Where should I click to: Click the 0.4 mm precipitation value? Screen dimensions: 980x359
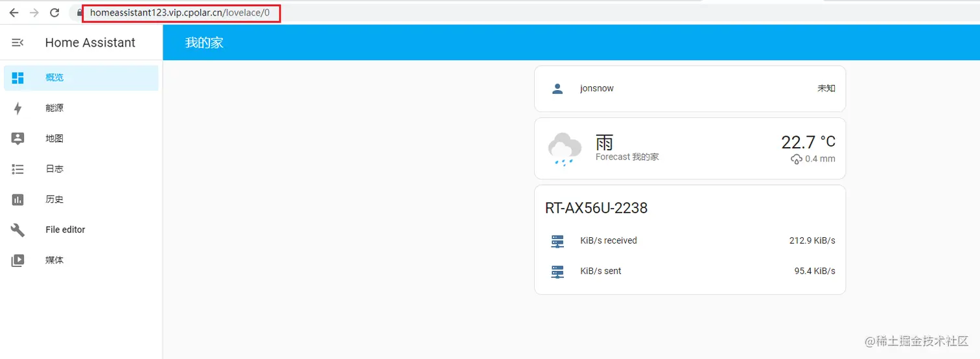tap(820, 159)
